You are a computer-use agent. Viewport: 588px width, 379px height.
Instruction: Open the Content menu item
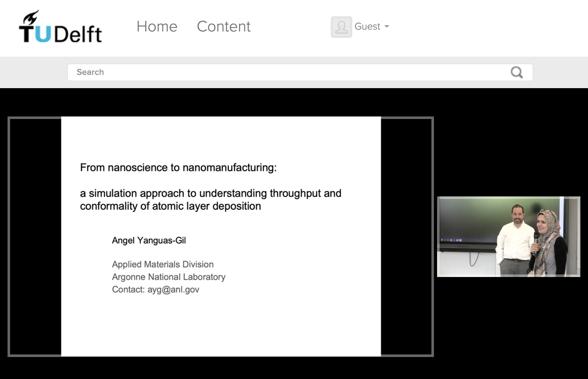pos(224,26)
